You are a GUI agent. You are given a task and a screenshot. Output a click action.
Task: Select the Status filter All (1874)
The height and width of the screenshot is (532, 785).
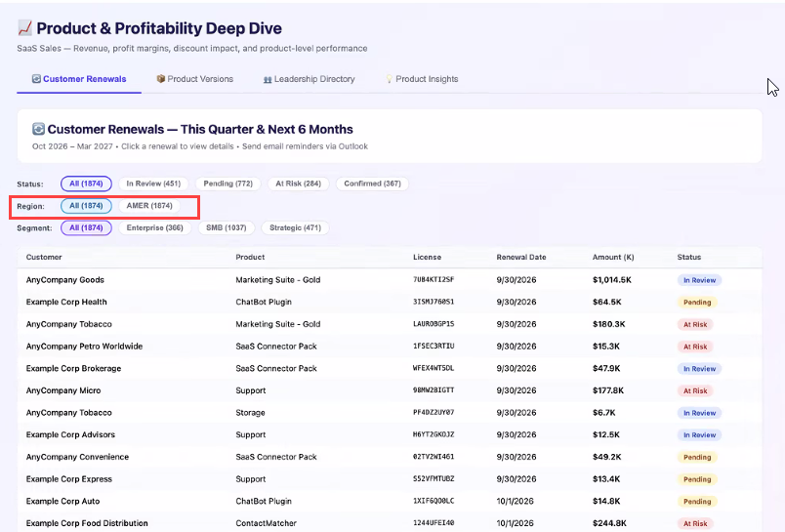pyautogui.click(x=86, y=184)
